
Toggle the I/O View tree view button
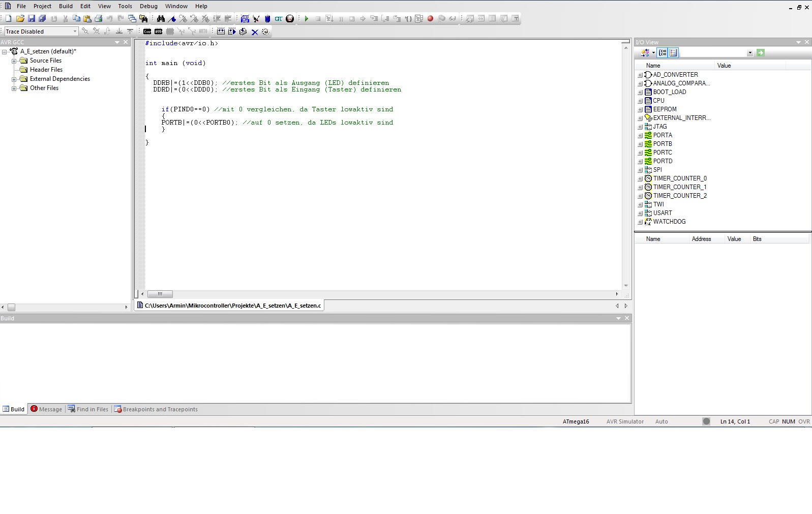[663, 53]
